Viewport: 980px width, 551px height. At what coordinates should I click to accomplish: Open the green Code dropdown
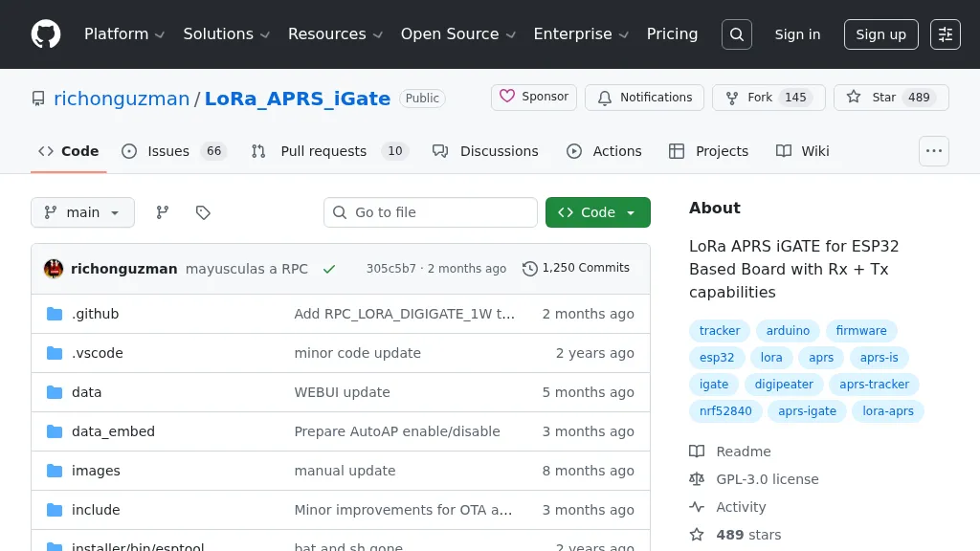(x=597, y=212)
